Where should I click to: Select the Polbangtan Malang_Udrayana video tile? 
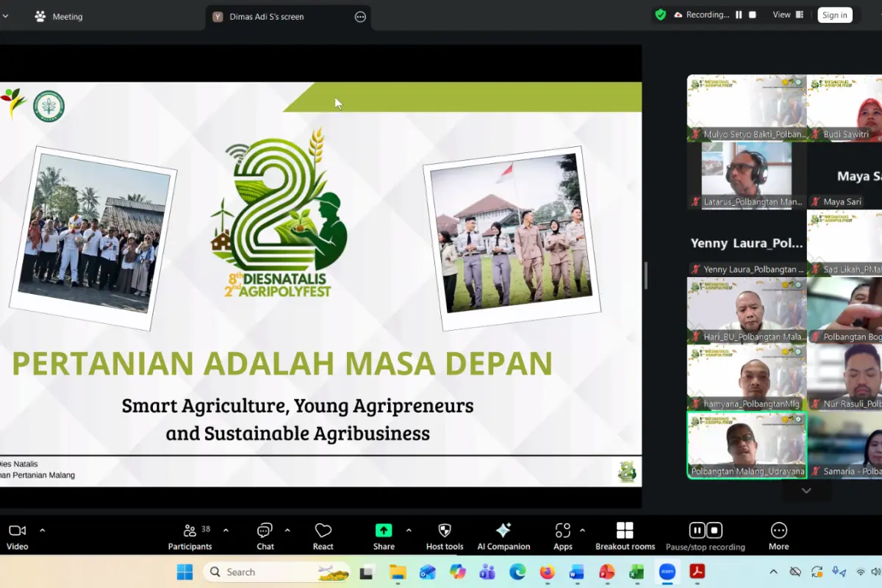(746, 445)
